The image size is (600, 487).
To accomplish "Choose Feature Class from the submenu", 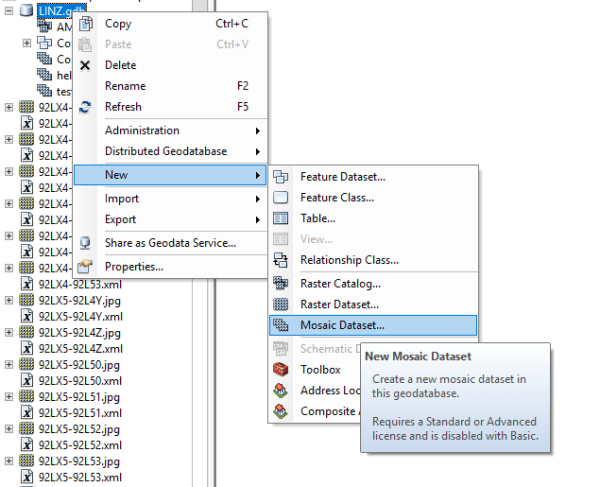I will click(336, 198).
